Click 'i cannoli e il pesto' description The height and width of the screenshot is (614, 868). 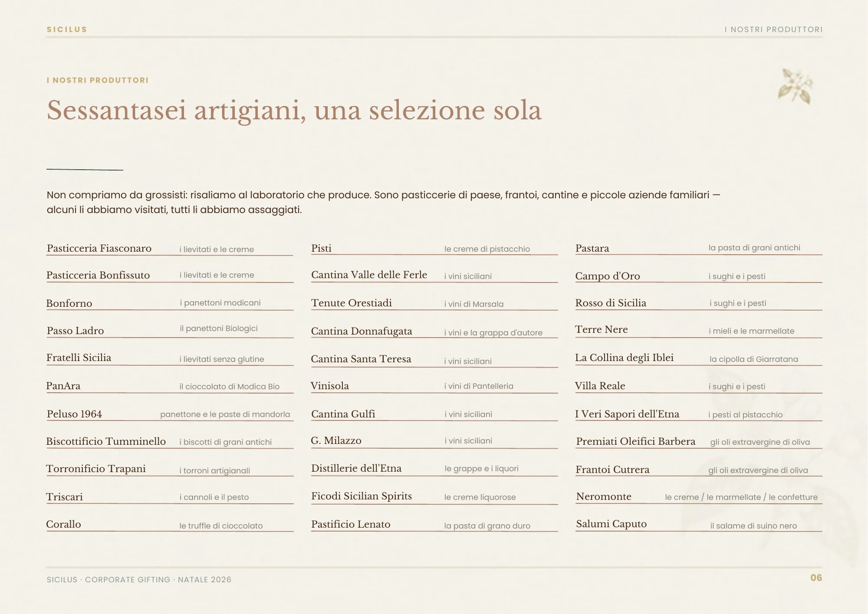(214, 497)
